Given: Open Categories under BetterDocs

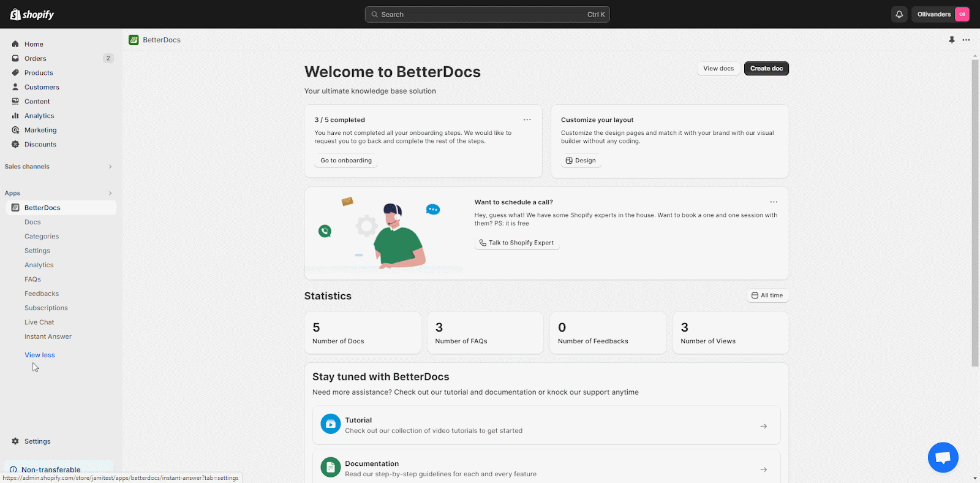Looking at the screenshot, I should coord(42,236).
